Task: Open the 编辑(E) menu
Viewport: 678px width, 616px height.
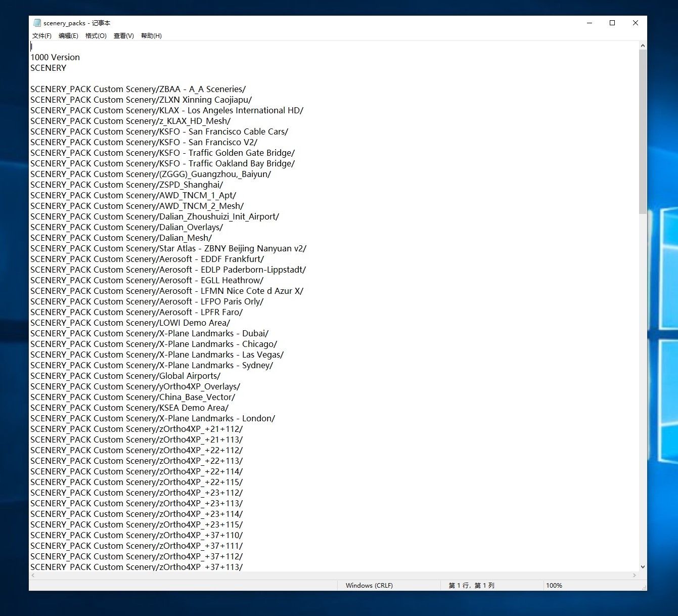Action: tap(68, 35)
